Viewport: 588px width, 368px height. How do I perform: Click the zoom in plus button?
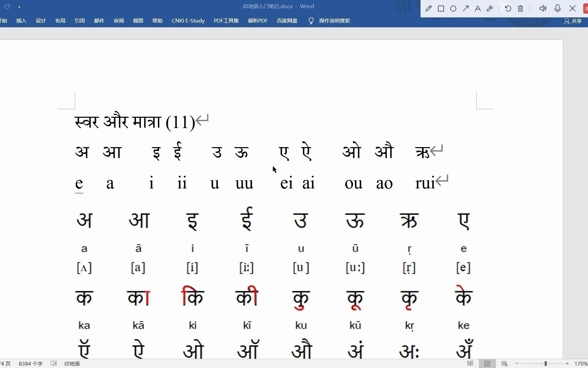(x=567, y=364)
